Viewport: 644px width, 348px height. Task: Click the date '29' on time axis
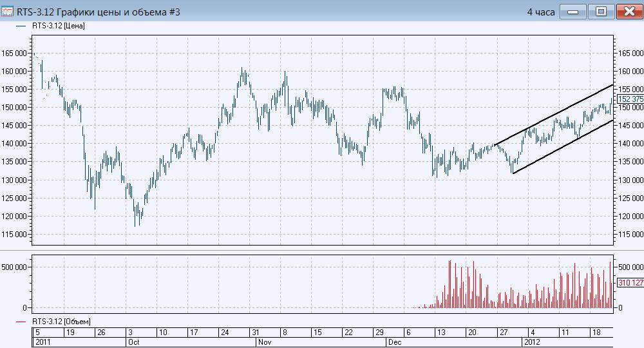pyautogui.click(x=379, y=333)
